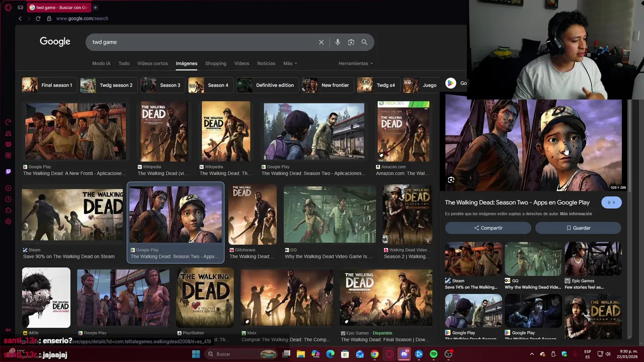Open the Opera GX main menu logo
This screenshot has width=644, height=362.
click(x=8, y=8)
